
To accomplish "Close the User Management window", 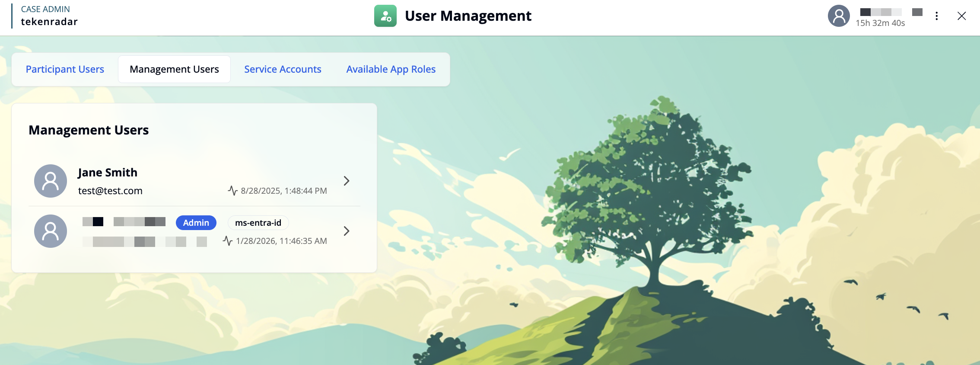I will pyautogui.click(x=961, y=16).
